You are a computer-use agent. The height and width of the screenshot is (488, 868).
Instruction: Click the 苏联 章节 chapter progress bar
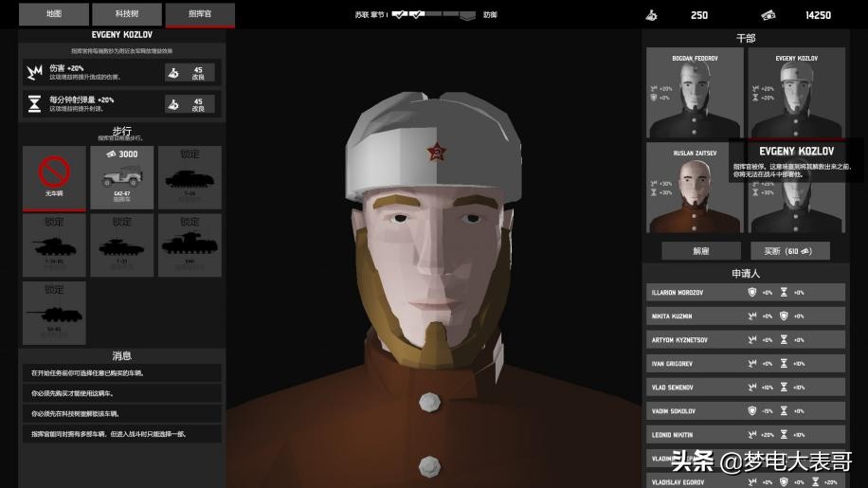tap(433, 15)
